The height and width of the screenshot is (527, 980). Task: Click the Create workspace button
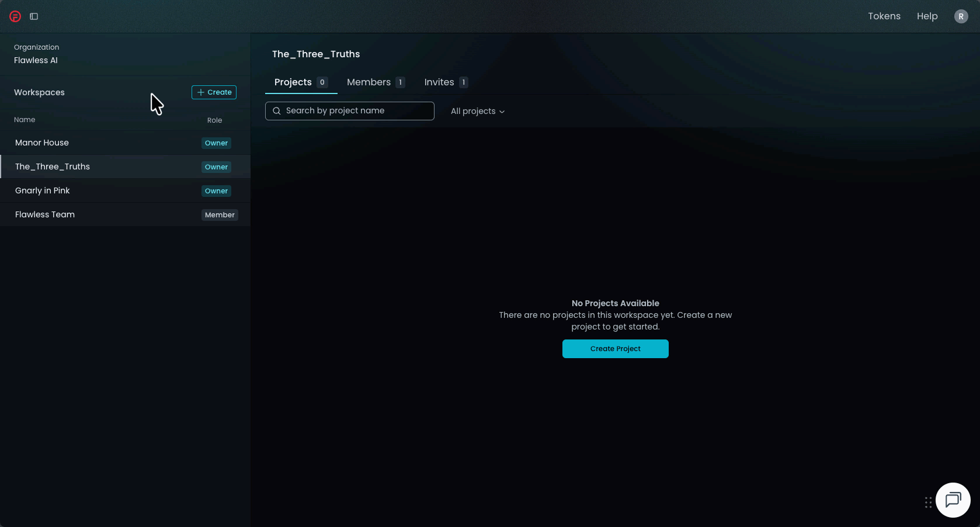click(x=214, y=92)
